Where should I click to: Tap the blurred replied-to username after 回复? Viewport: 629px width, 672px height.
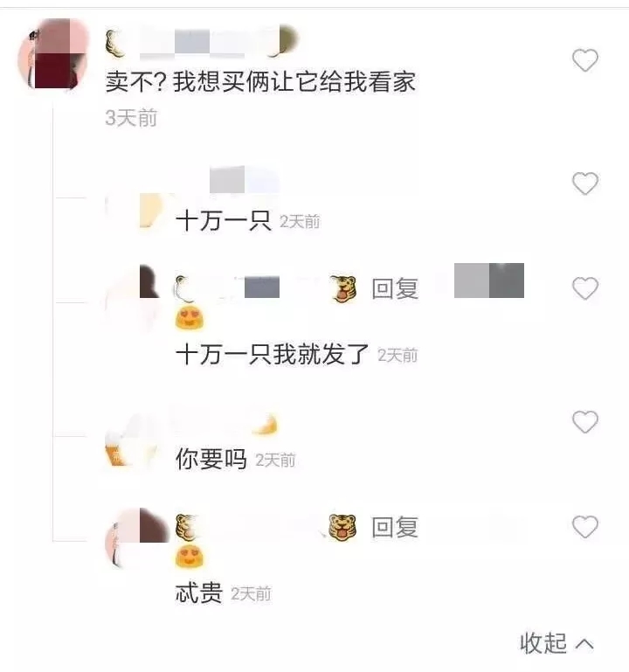[x=489, y=281]
